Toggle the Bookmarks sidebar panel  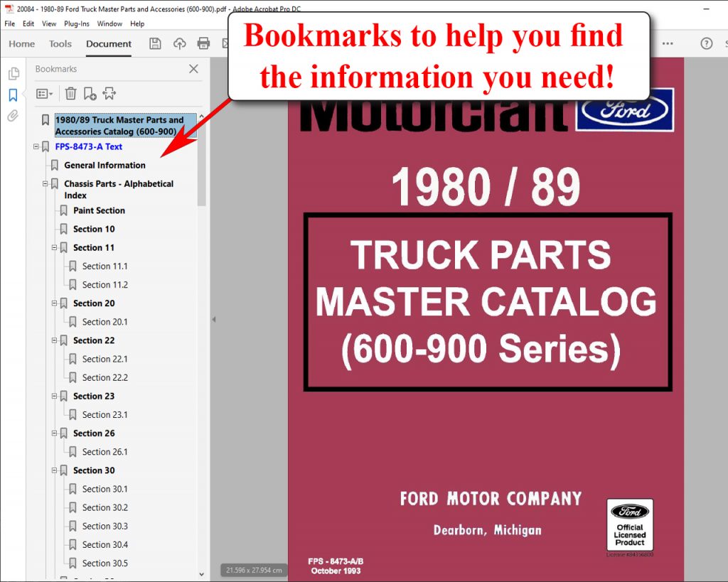click(13, 95)
